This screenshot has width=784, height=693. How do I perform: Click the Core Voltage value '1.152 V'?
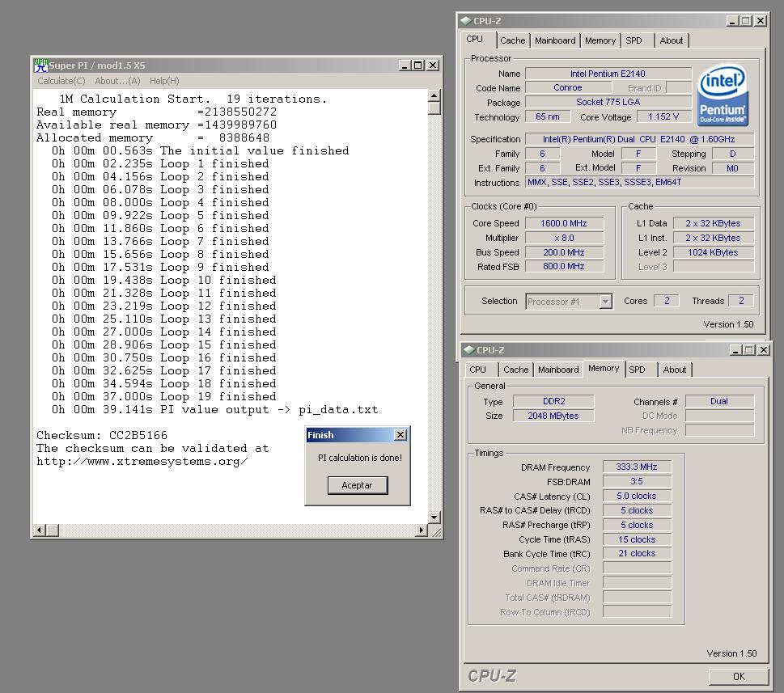point(663,116)
